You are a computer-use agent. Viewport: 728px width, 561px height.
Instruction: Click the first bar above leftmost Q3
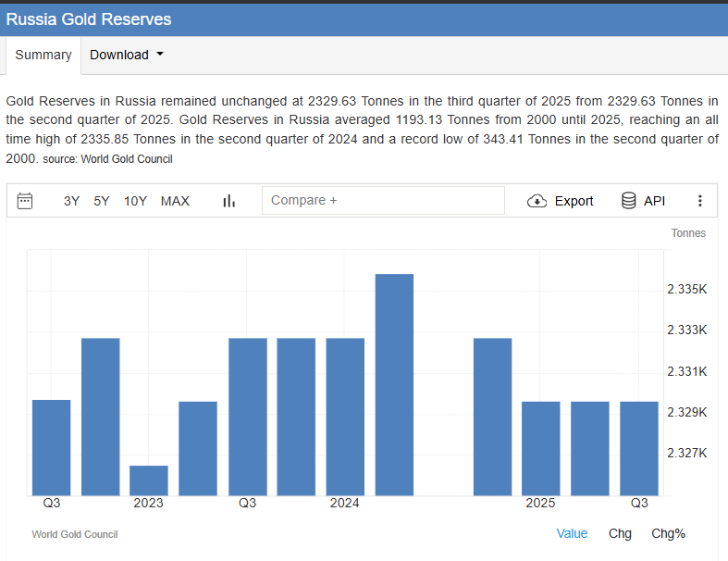(52, 447)
